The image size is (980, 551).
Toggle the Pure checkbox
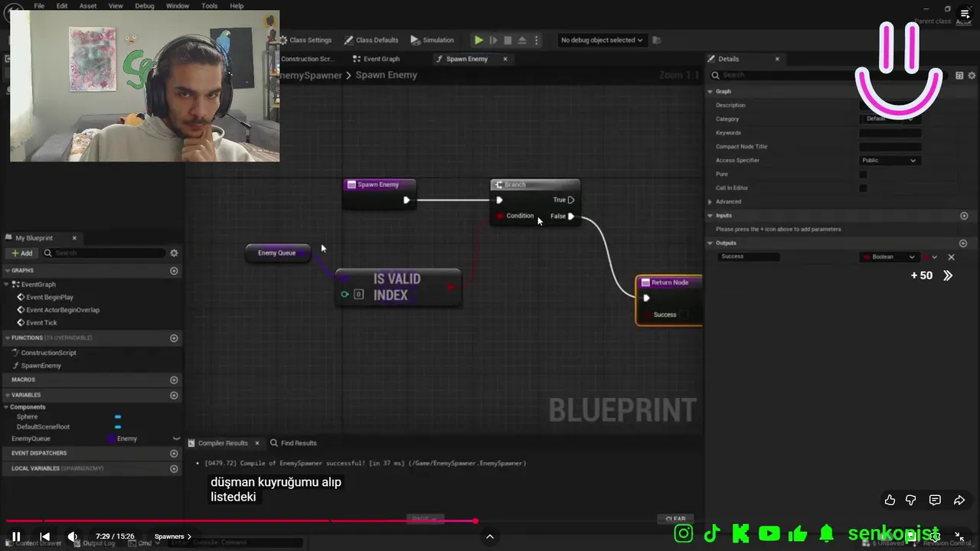(x=863, y=174)
